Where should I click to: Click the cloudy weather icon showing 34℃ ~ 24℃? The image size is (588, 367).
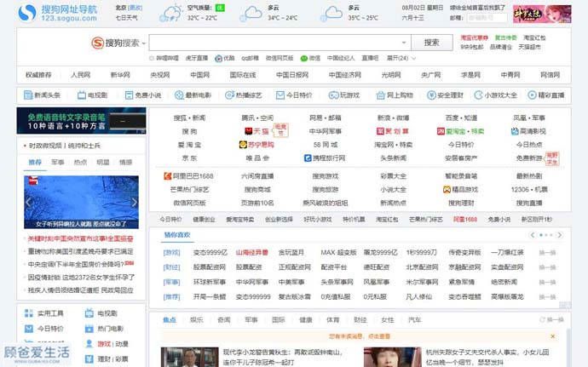[251, 13]
